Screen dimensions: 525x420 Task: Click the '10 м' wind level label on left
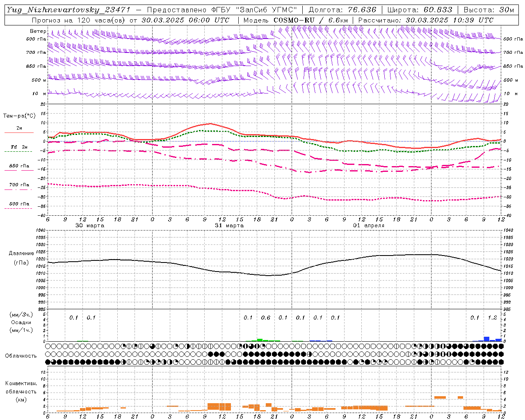point(39,94)
